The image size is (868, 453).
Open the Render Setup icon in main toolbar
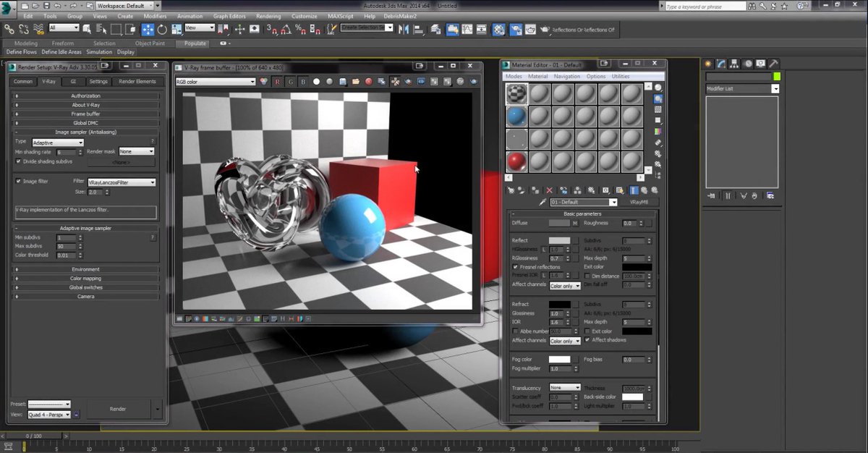tap(516, 30)
